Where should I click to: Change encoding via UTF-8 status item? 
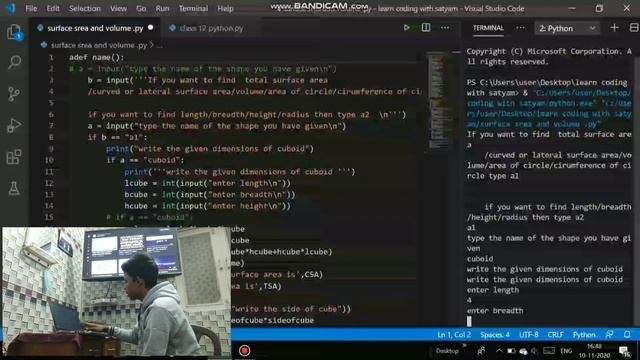point(529,335)
